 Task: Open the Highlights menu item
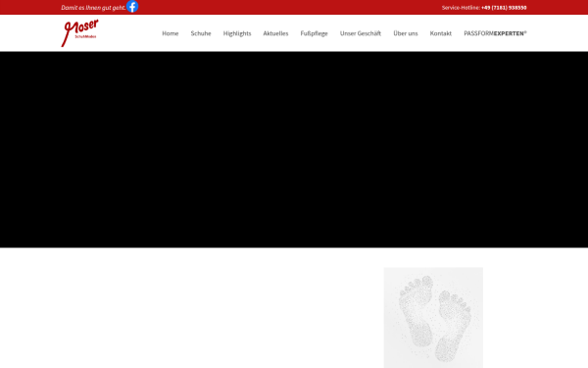click(x=237, y=33)
